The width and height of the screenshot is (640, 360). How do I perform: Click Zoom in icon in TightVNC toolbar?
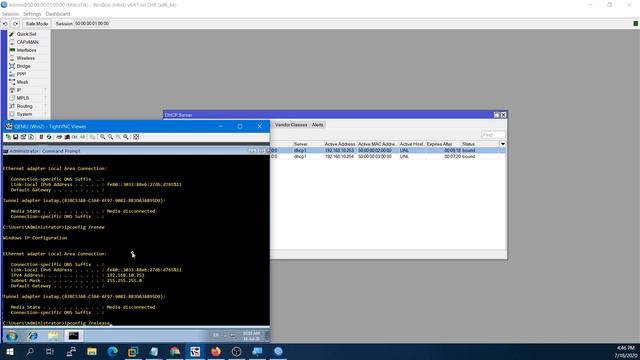click(x=103, y=137)
